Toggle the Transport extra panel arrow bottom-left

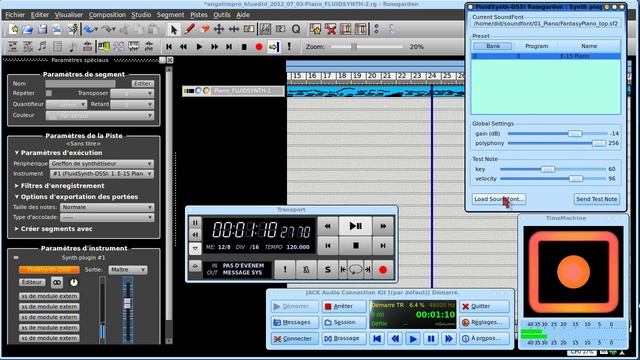195,266
